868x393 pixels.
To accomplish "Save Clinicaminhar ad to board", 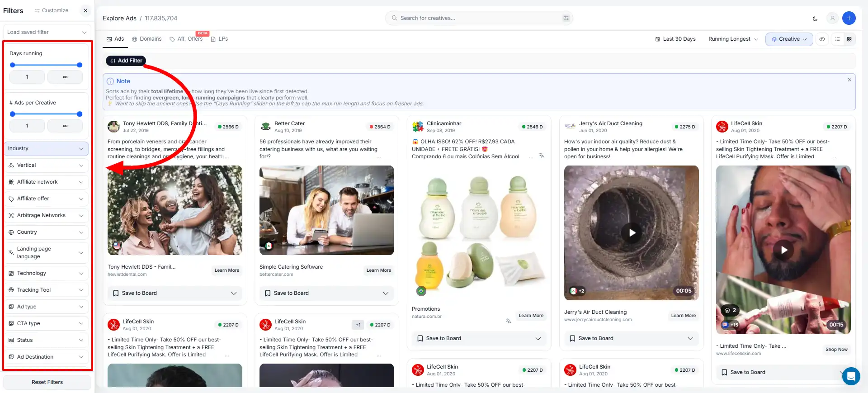I will click(479, 338).
